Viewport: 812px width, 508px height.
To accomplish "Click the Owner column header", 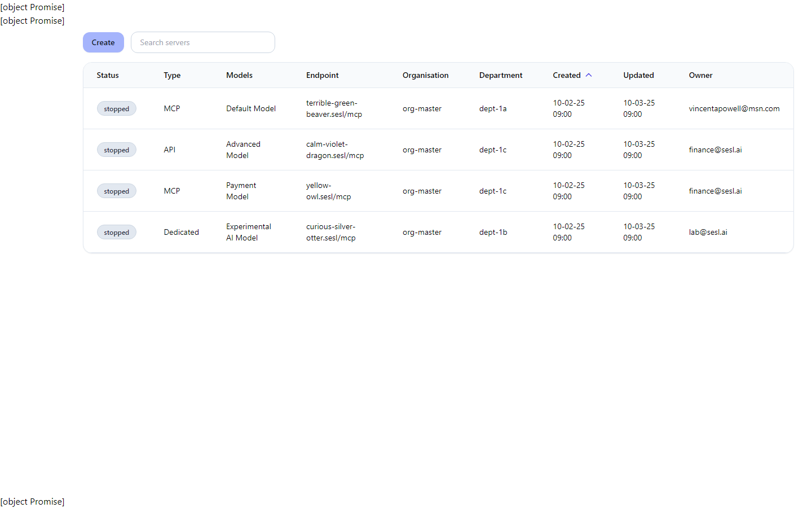I will [x=700, y=75].
